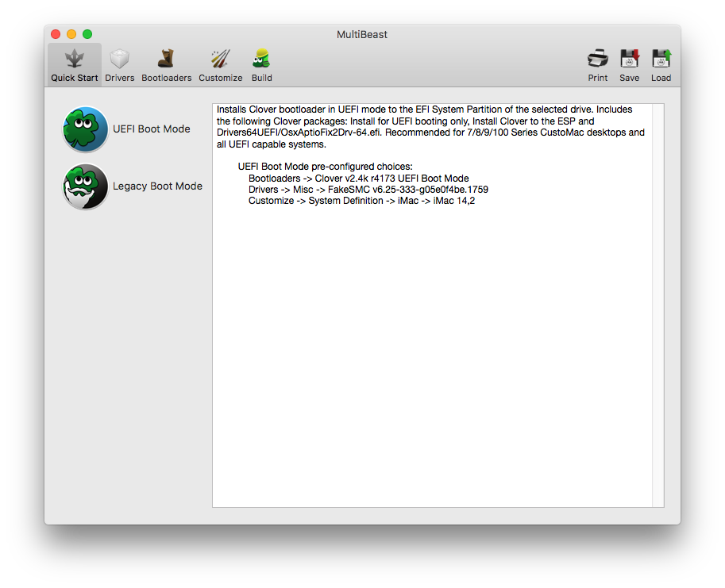Choose the Legacy Boot Mode label
The image size is (725, 588).
tap(157, 186)
